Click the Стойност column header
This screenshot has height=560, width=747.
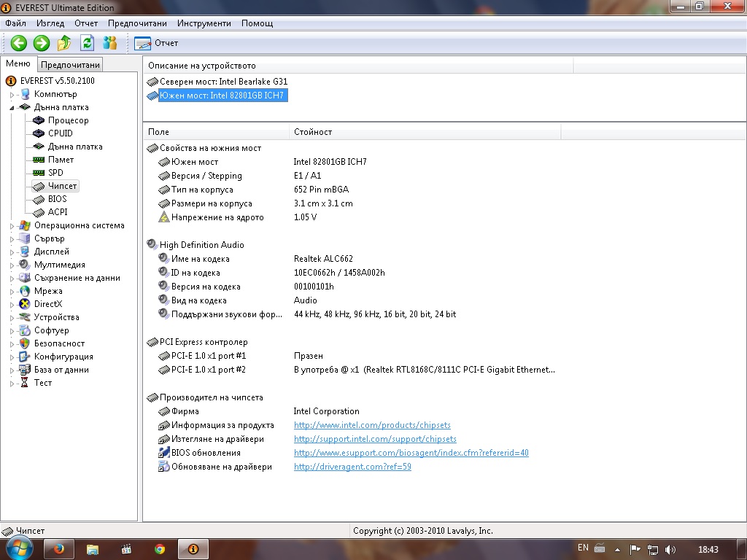(x=425, y=132)
